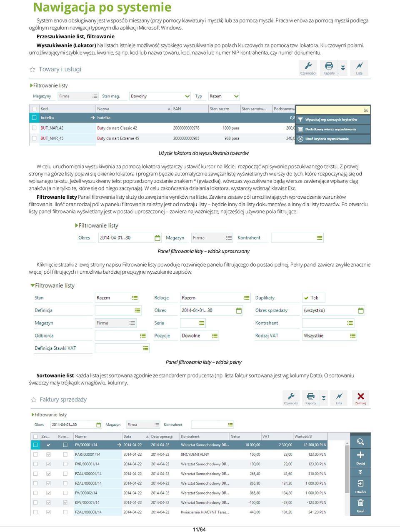The width and height of the screenshot is (400, 532).
Task: Open the Rodzaj VAT Wszystkie list picker
Action: [x=353, y=336]
